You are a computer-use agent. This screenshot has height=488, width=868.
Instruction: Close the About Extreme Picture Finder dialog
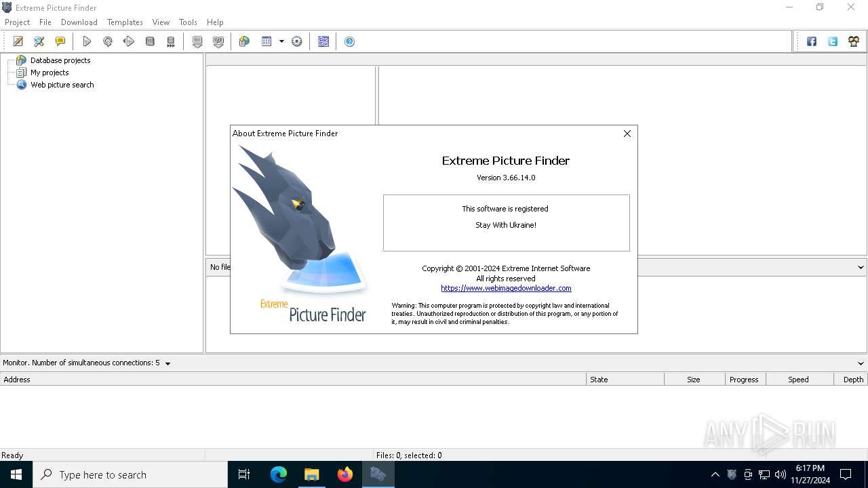[627, 134]
